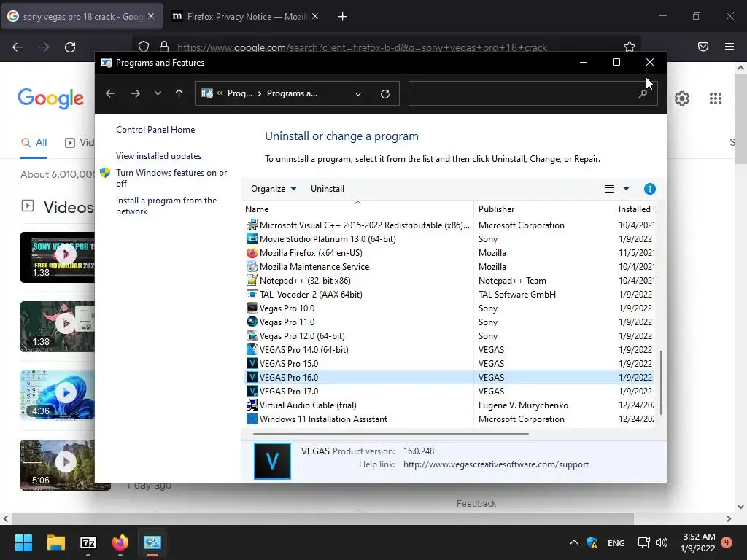Click the Mozilla Firefox program icon in list
The height and width of the screenshot is (560, 747).
coord(252,253)
